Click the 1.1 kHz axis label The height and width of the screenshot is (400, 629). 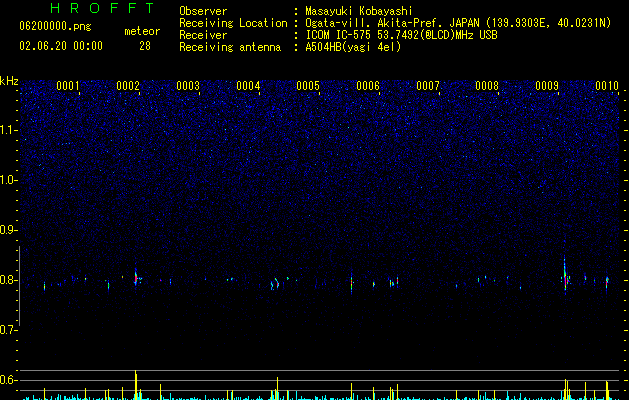pyautogui.click(x=9, y=130)
